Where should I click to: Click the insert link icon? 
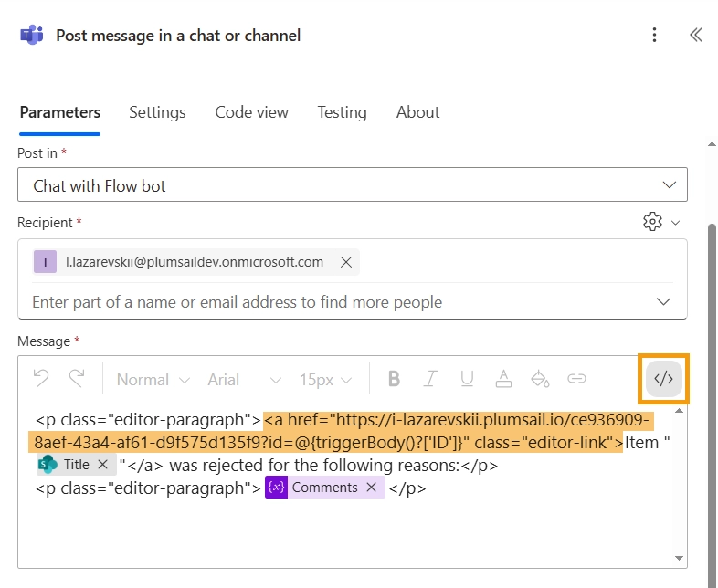coord(576,379)
